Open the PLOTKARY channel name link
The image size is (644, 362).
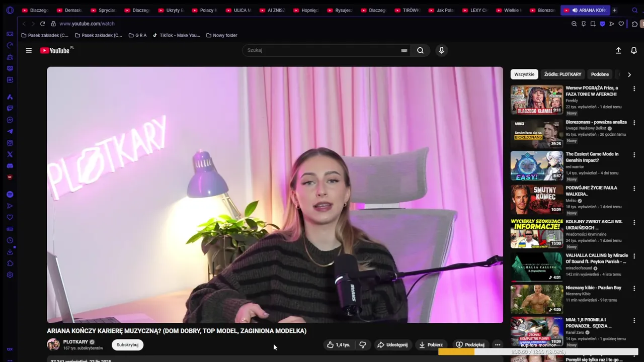click(x=75, y=342)
